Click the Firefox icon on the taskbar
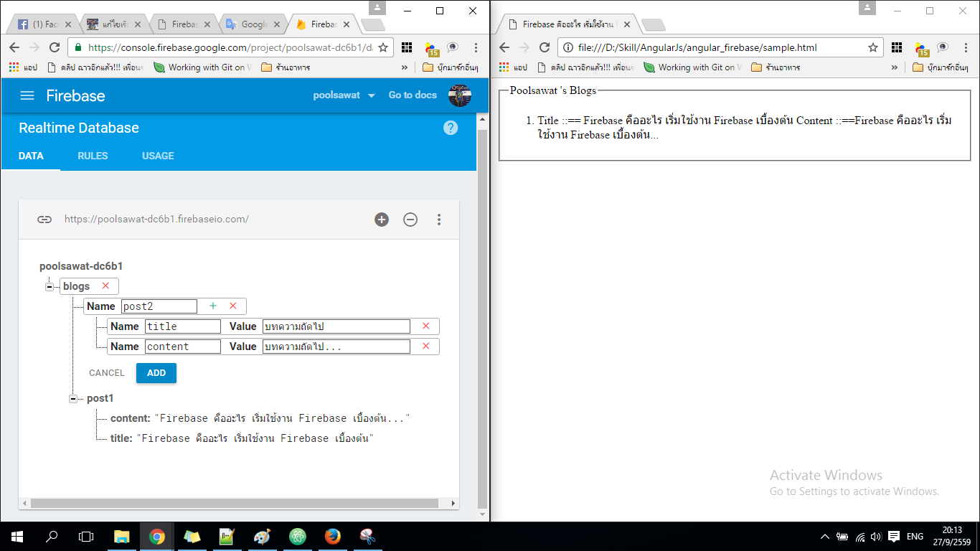This screenshot has height=551, width=980. pyautogui.click(x=332, y=536)
